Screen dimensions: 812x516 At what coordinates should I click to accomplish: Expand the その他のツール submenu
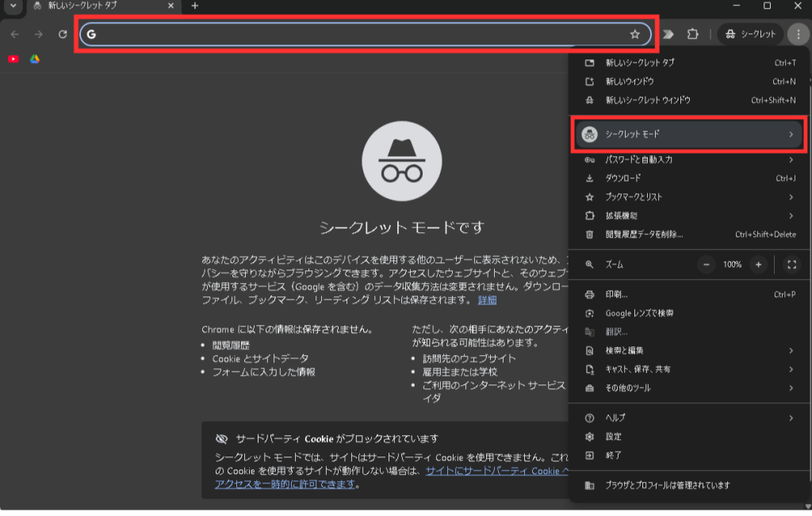pyautogui.click(x=687, y=388)
